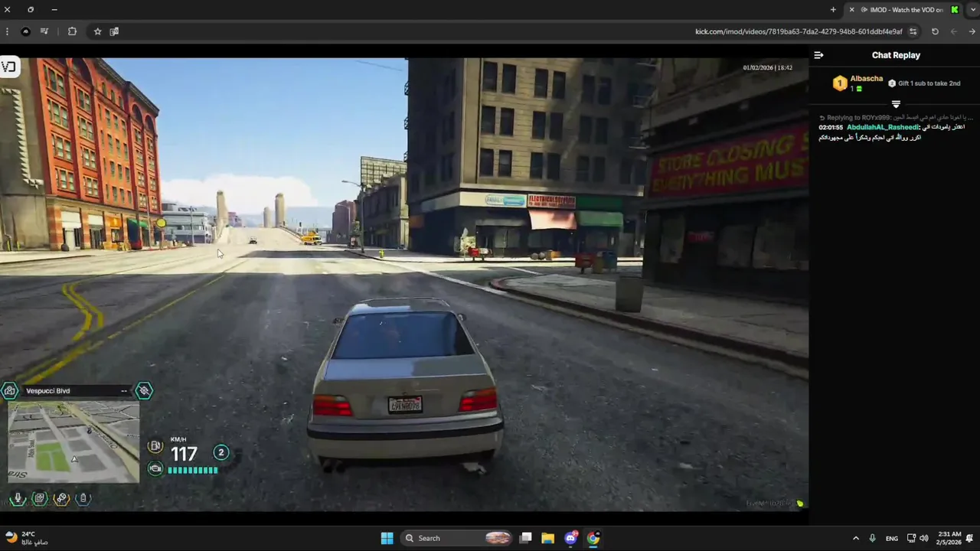Click the teal engine health bar

pyautogui.click(x=193, y=470)
